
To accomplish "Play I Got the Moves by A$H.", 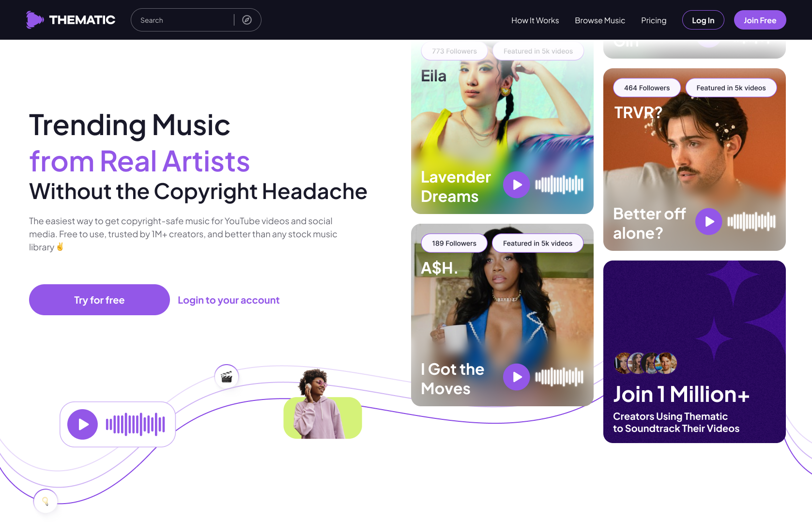I will pyautogui.click(x=516, y=377).
